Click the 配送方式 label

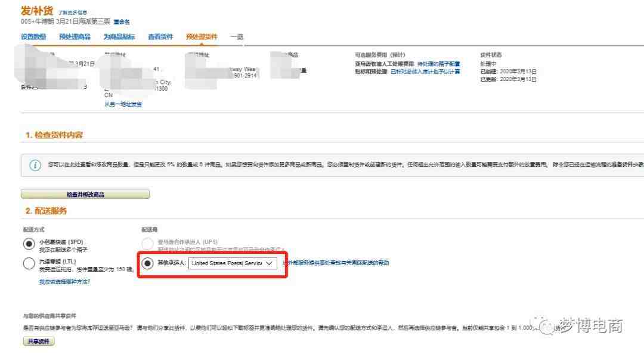tap(33, 229)
